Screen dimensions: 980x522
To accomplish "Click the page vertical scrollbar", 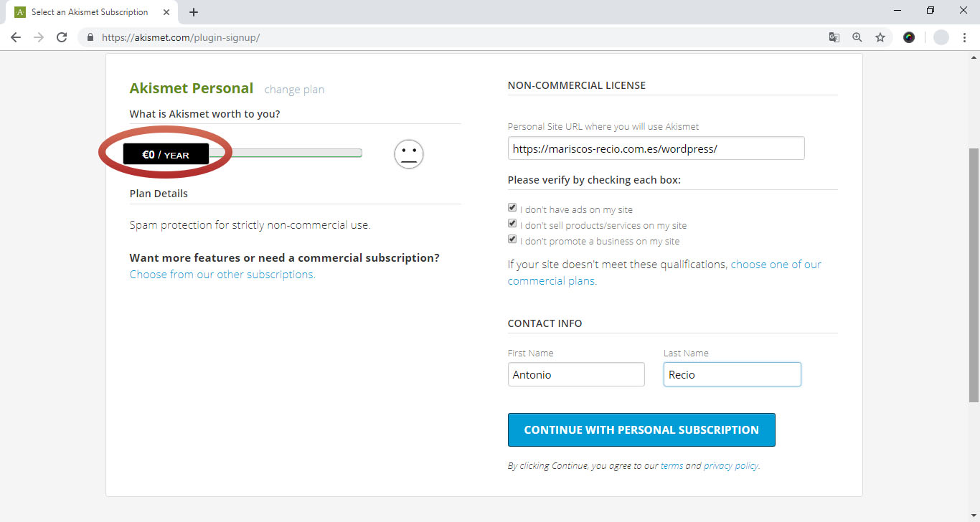I will coord(974,275).
